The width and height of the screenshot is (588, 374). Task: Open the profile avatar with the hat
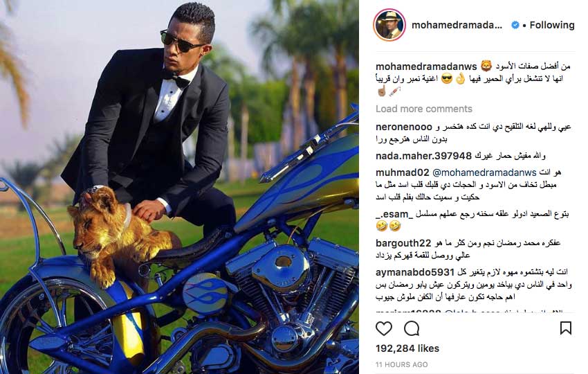pos(389,25)
